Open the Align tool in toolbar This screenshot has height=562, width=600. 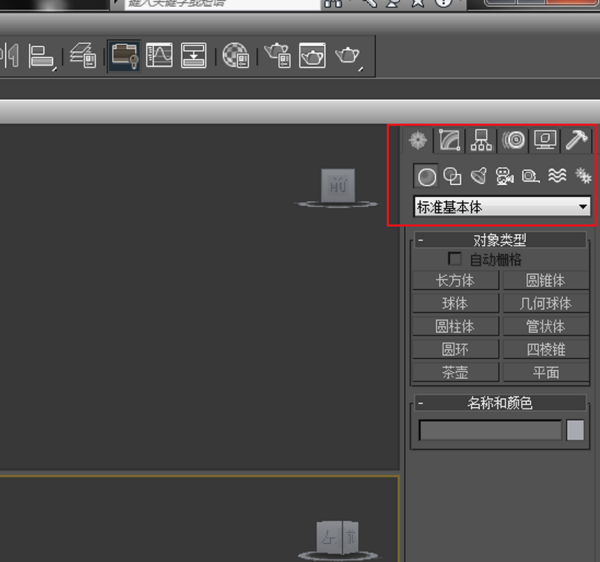point(41,56)
